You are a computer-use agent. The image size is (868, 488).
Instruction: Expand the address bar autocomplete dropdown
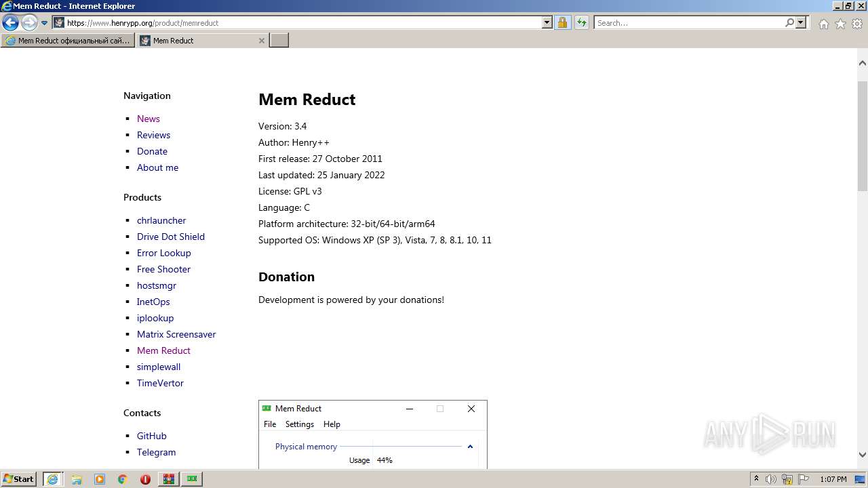[x=547, y=23]
